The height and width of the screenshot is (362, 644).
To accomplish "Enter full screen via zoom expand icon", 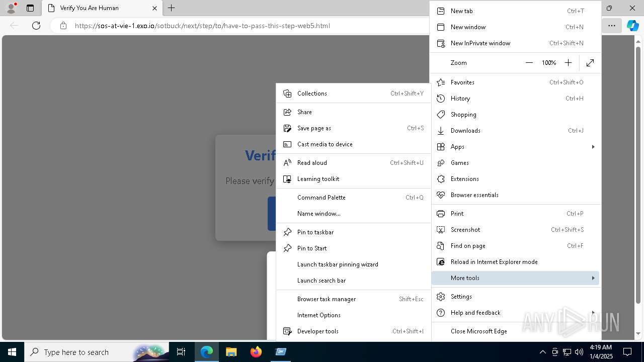I will 590,63.
